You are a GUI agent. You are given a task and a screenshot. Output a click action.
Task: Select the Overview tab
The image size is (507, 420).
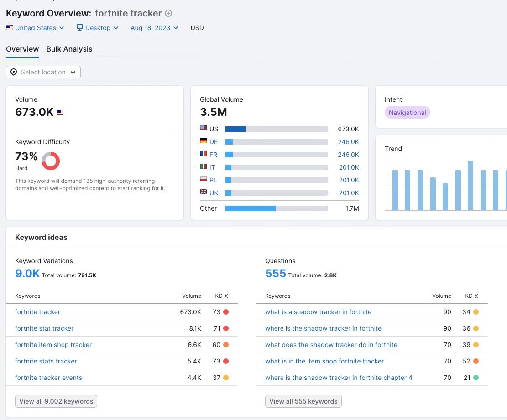pyautogui.click(x=22, y=49)
